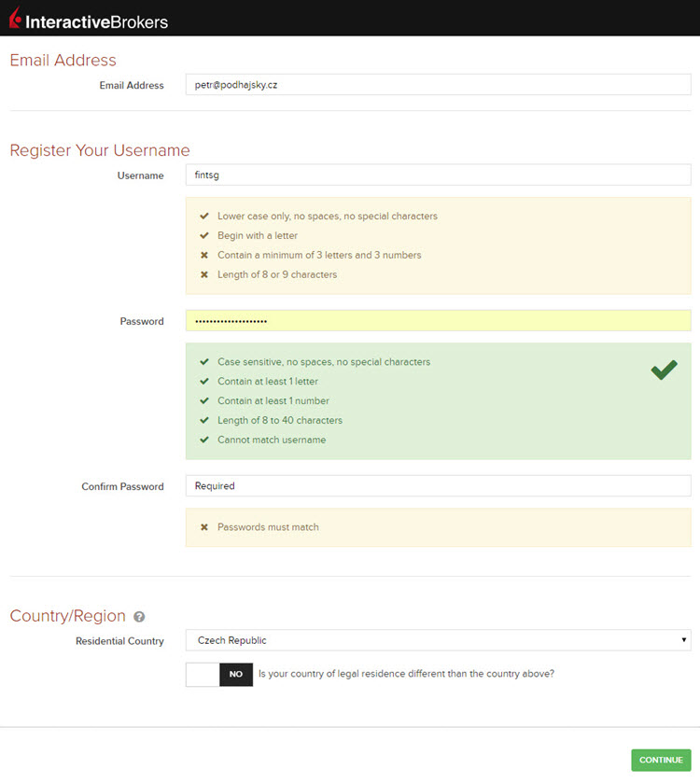This screenshot has height=783, width=700.
Task: Toggle the legal residence NO switch
Action: point(219,674)
